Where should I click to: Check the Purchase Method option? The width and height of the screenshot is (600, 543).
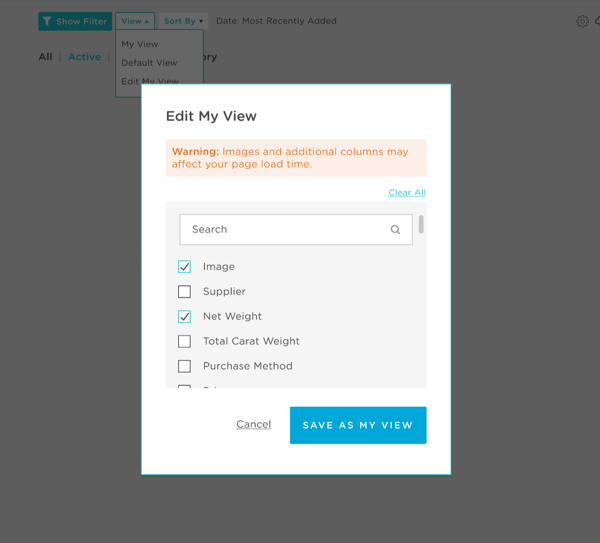[x=184, y=366]
